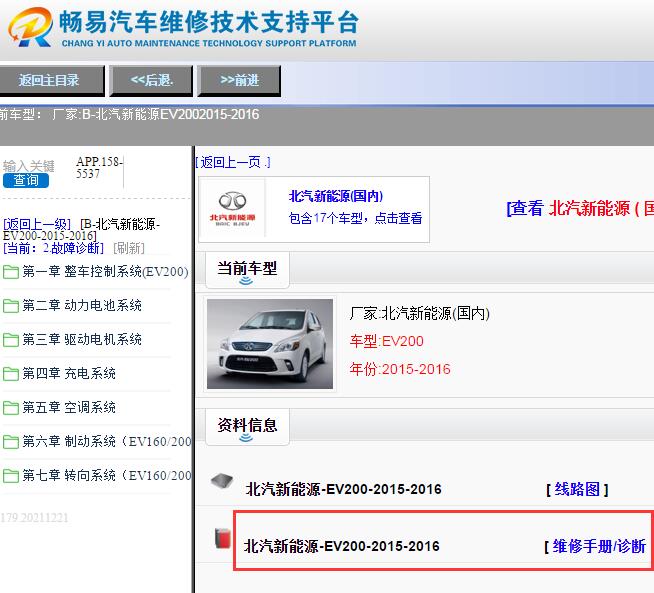Select the 当前车型 tab header

coord(247,269)
